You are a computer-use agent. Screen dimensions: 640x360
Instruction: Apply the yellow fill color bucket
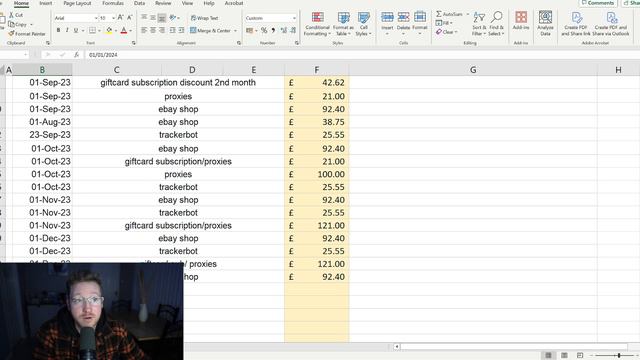[109, 31]
